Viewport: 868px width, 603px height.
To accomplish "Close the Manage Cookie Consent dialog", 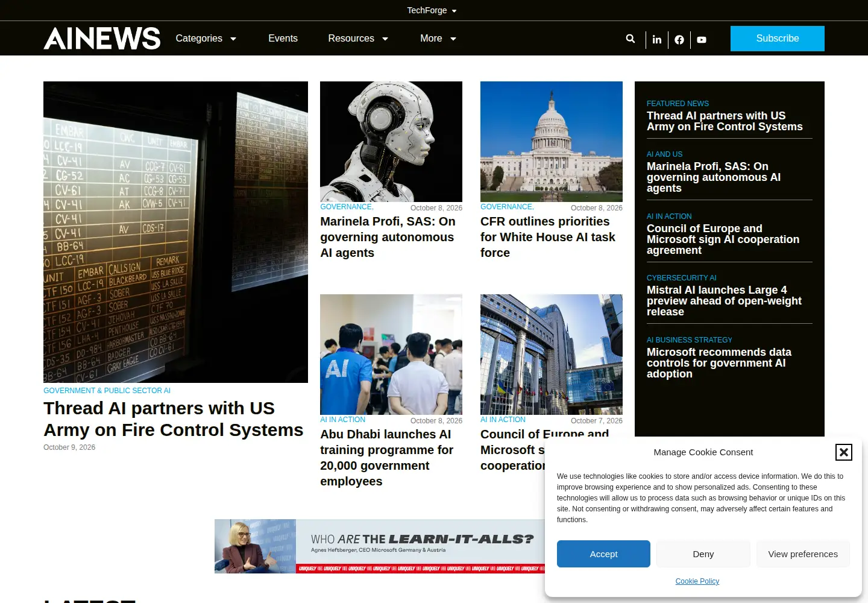I will tap(844, 452).
